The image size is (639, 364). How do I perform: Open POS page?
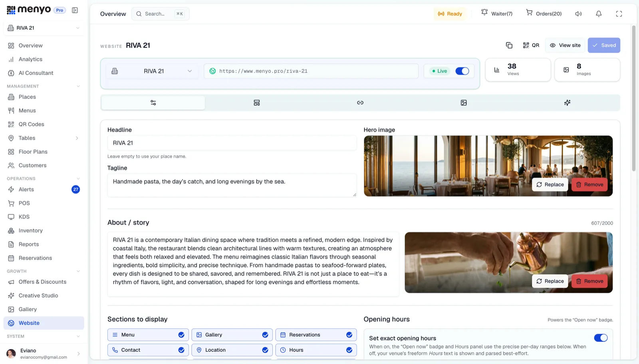[x=44, y=203]
